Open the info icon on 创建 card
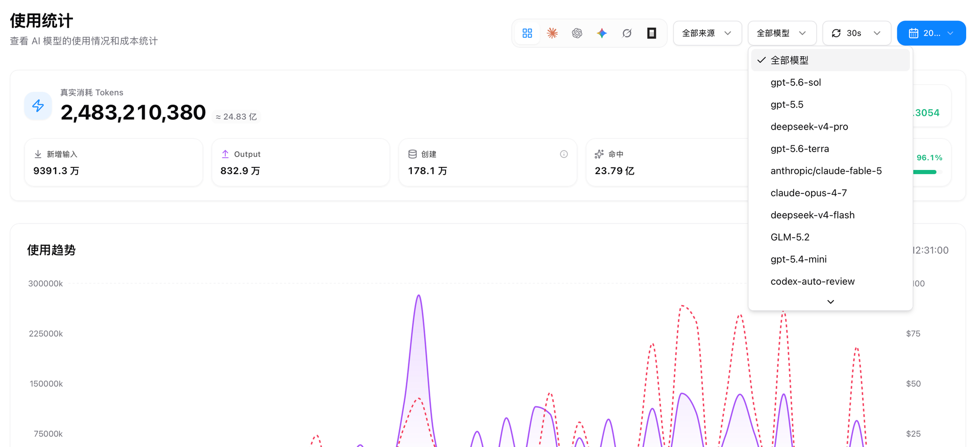 [564, 154]
